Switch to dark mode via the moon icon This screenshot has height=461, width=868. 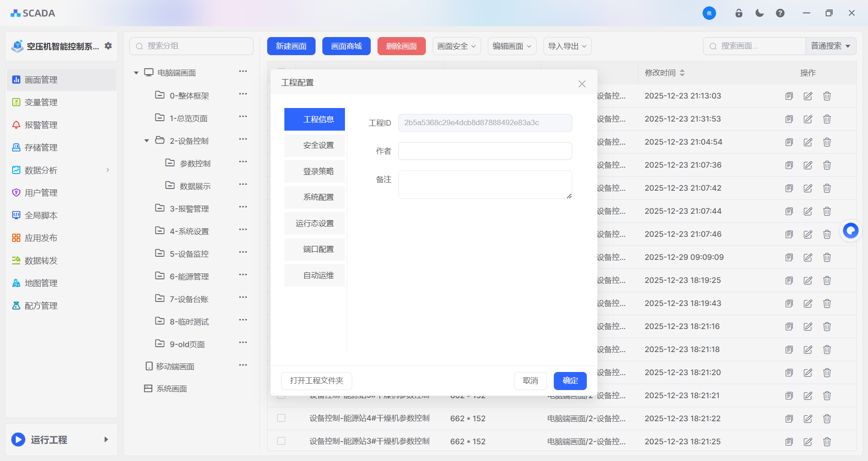[759, 13]
